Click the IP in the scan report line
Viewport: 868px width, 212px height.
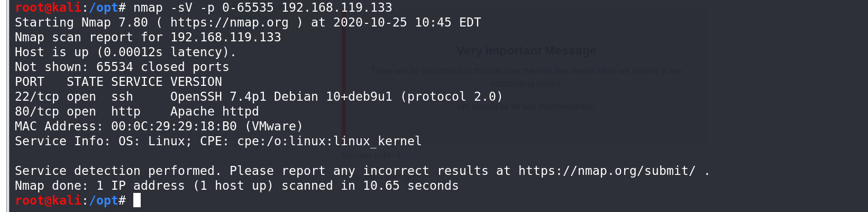click(x=226, y=37)
